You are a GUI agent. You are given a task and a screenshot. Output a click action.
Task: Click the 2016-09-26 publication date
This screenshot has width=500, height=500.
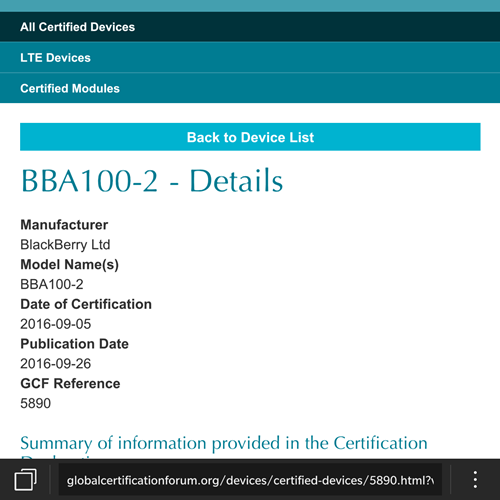(x=56, y=364)
